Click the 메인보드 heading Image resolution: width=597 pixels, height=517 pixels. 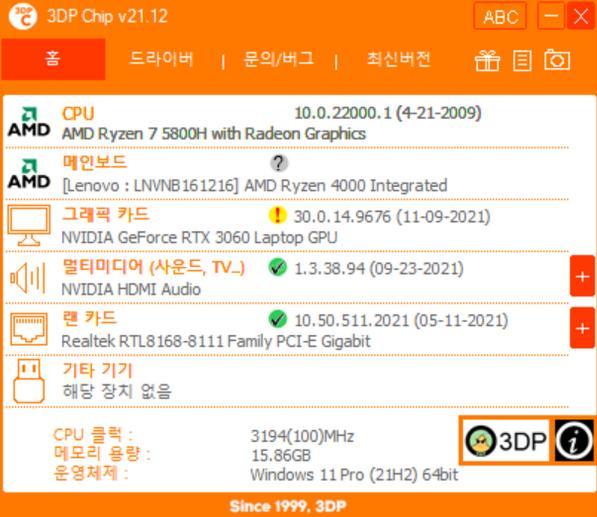click(94, 162)
